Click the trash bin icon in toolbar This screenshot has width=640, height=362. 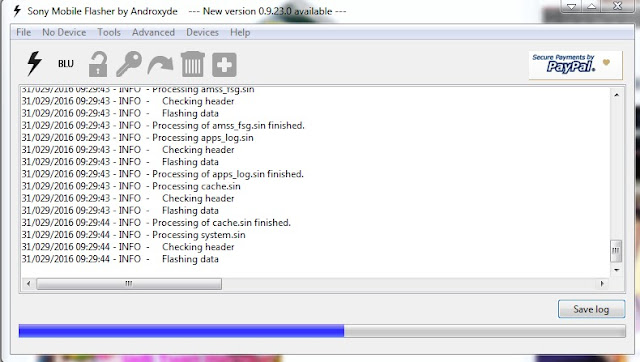tap(193, 64)
